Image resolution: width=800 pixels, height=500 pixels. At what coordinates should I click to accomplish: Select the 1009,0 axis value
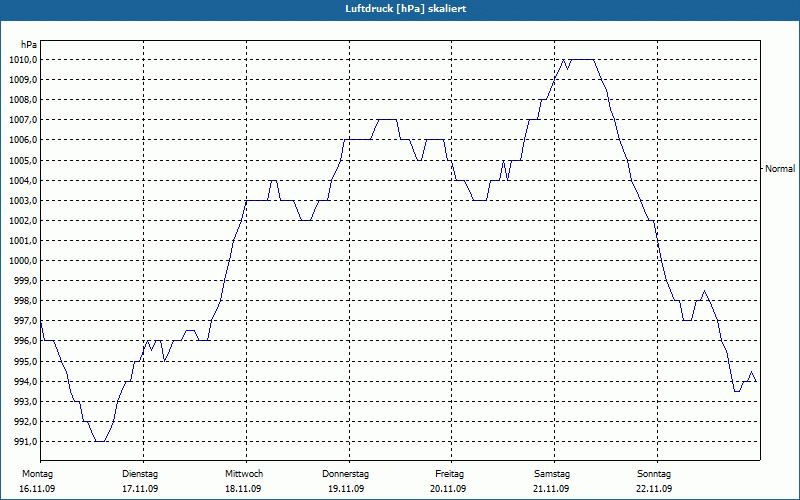pos(22,80)
